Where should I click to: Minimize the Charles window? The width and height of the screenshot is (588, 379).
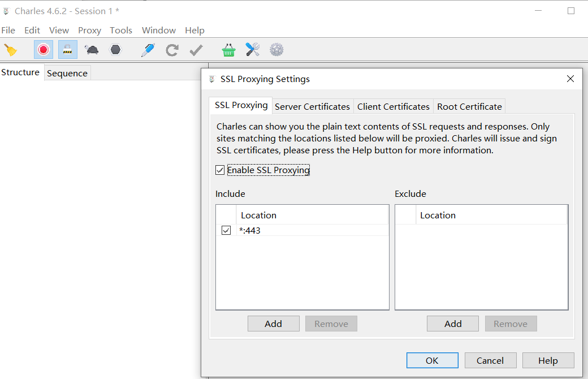tap(538, 11)
